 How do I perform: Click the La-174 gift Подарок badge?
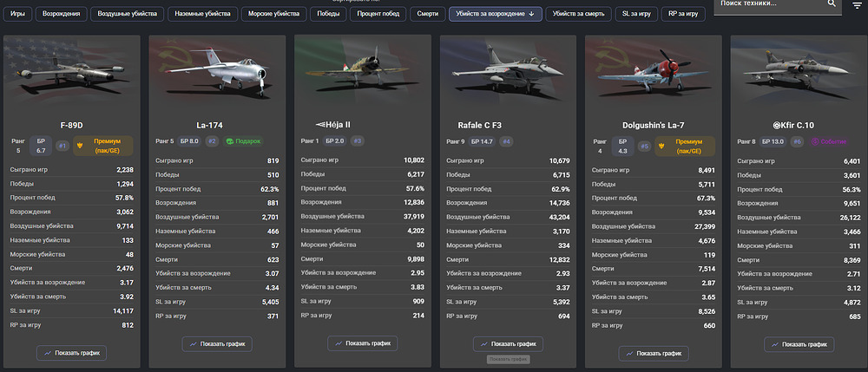(243, 141)
